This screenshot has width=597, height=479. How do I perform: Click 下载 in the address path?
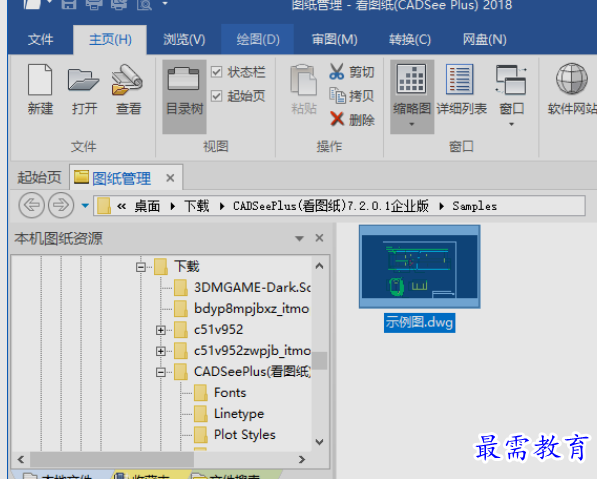196,206
